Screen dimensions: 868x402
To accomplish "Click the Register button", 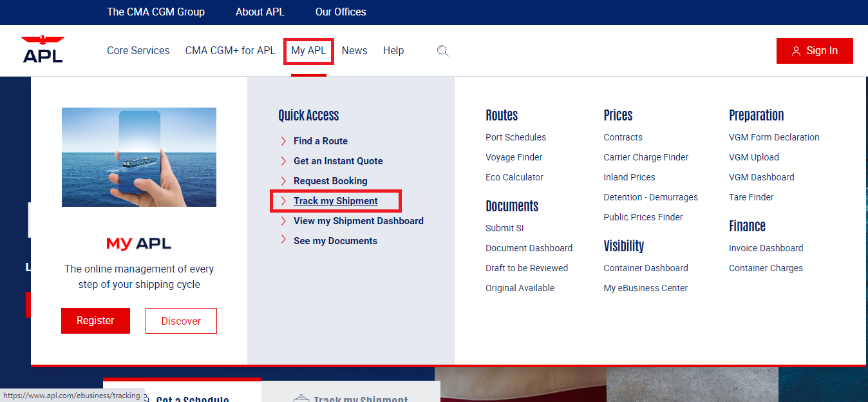I will [95, 321].
